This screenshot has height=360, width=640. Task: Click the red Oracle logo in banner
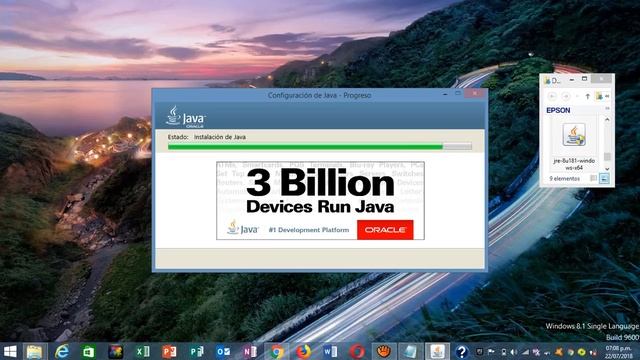pos(385,230)
